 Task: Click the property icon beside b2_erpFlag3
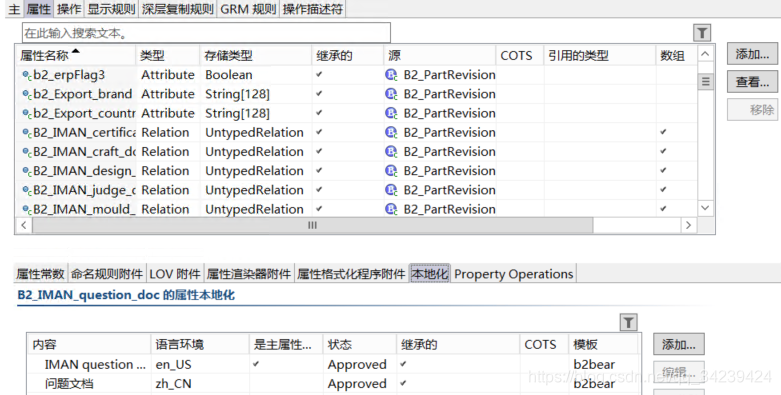pyautogui.click(x=27, y=75)
